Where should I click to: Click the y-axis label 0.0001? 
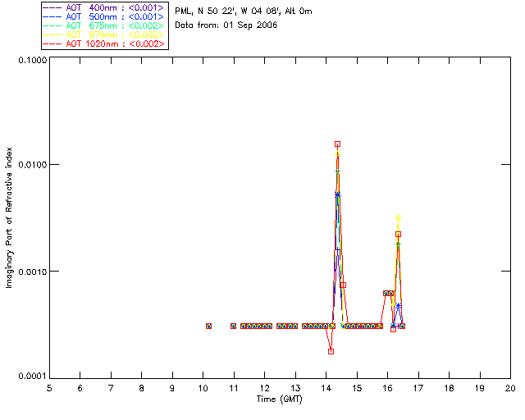coord(32,376)
